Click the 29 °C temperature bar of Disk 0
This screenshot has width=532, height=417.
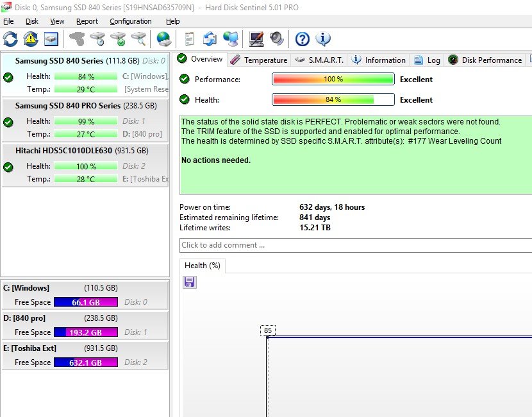(x=86, y=89)
